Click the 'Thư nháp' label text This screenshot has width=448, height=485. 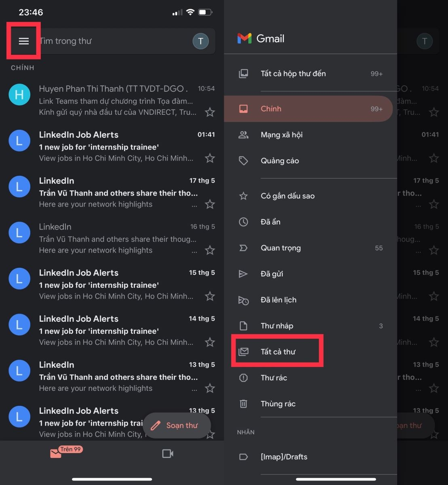(x=277, y=326)
